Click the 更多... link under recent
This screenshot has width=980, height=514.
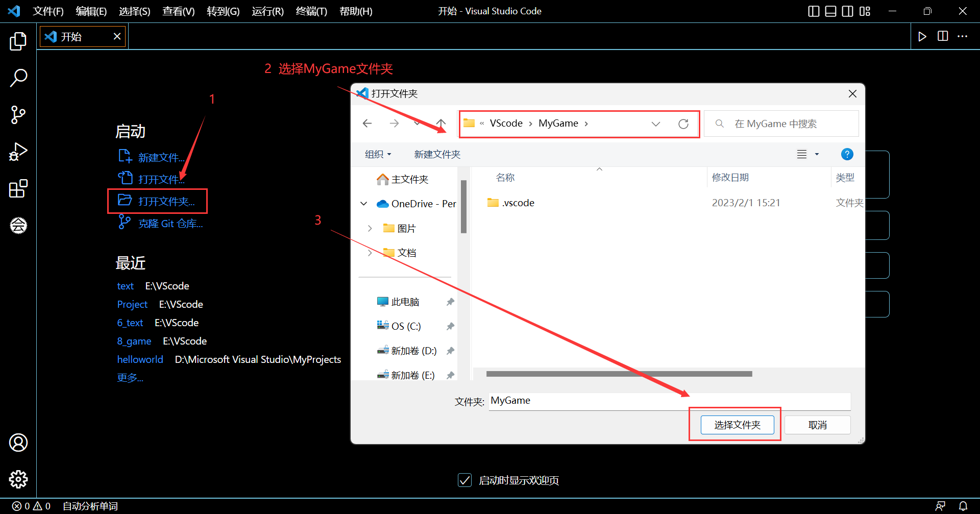coord(130,378)
